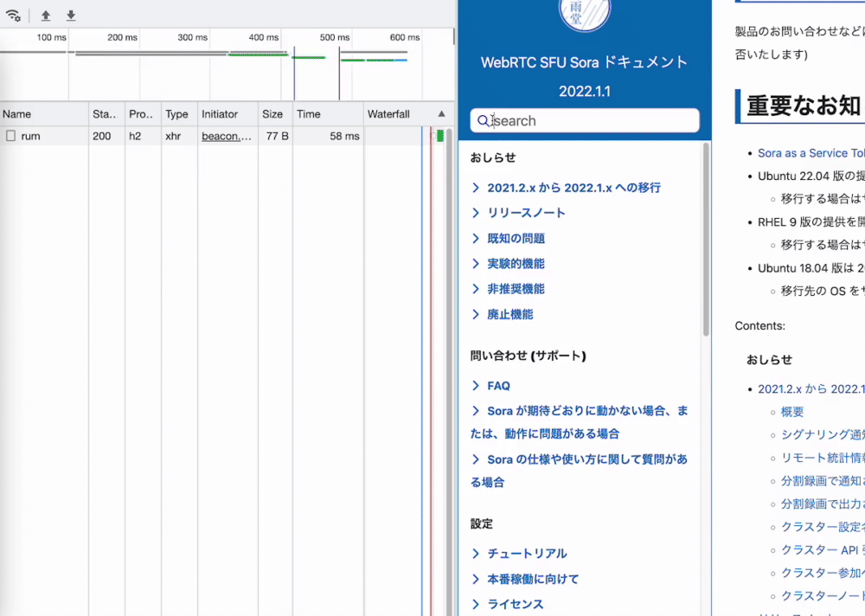
Task: Click the sidebar navigation scrollbar thumb
Action: click(x=706, y=239)
